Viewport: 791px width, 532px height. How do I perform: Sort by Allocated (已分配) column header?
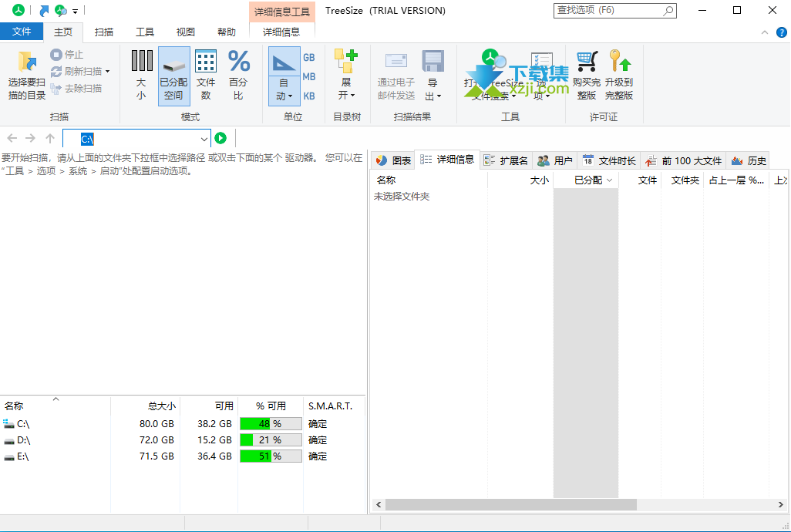pos(586,180)
